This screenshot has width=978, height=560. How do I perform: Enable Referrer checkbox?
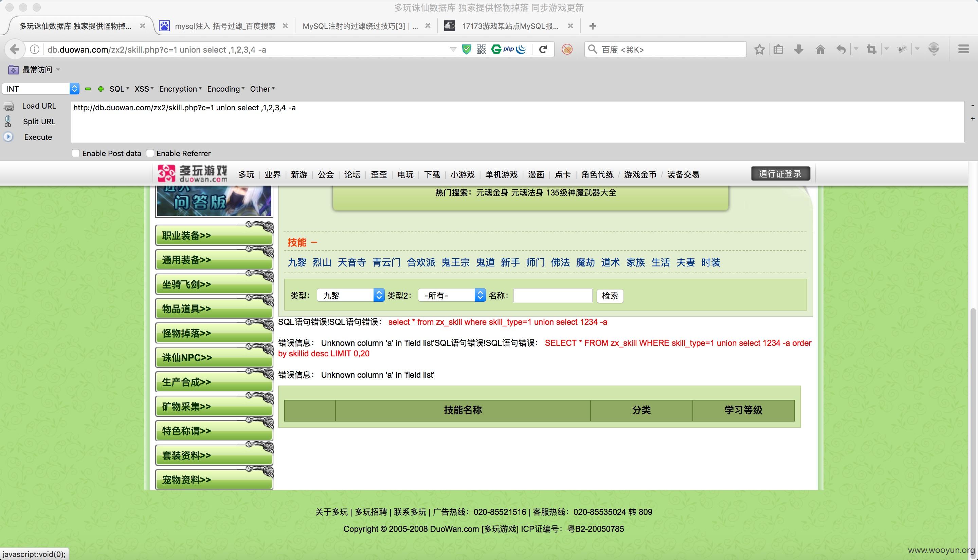pyautogui.click(x=150, y=153)
